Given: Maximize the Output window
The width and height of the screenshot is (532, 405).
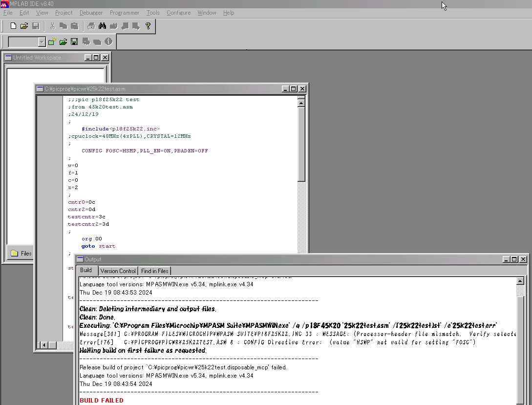Looking at the screenshot, I should coord(514,259).
